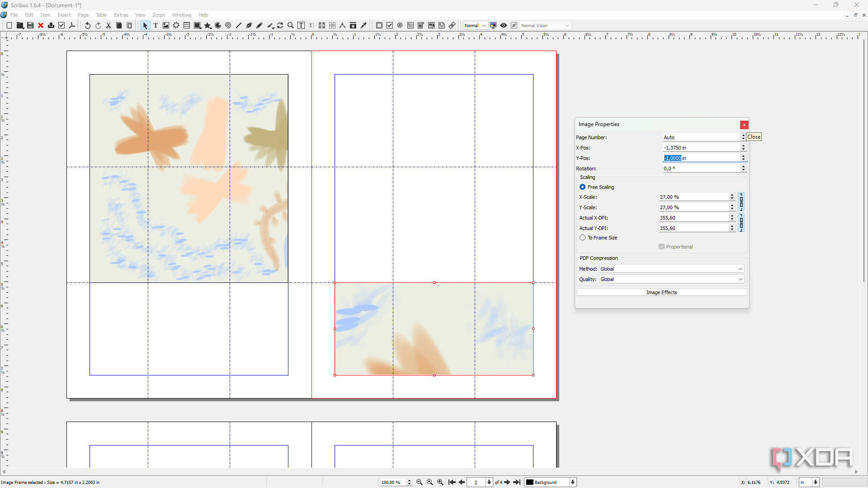Click the X-Pos input field
Viewport: 868px width, 488px height.
701,148
